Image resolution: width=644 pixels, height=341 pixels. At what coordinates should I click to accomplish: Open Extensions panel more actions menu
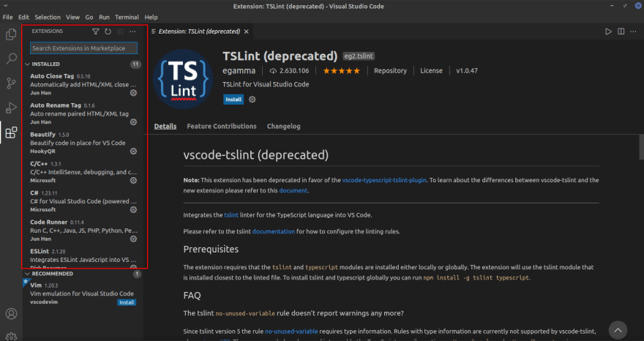(132, 31)
